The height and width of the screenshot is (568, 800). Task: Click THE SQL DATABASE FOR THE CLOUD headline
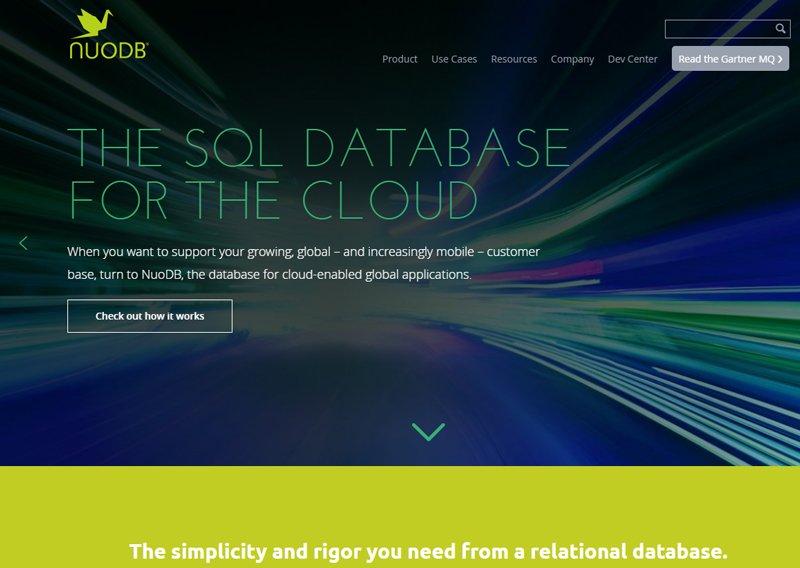point(319,174)
